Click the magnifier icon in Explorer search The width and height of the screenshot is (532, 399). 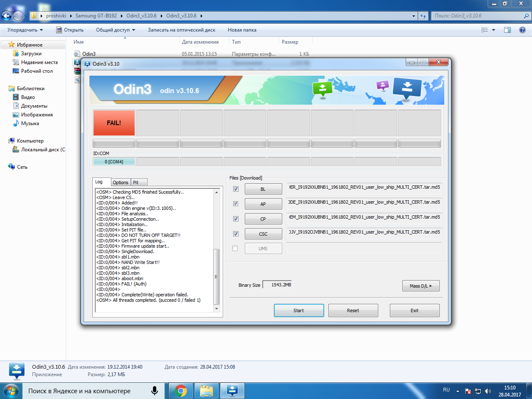(526, 16)
